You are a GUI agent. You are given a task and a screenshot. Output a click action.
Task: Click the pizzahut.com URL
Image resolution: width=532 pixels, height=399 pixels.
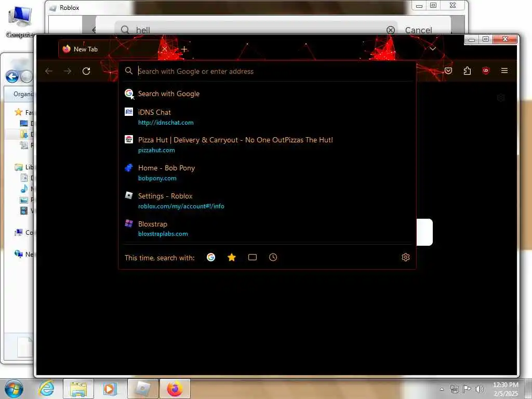click(156, 150)
